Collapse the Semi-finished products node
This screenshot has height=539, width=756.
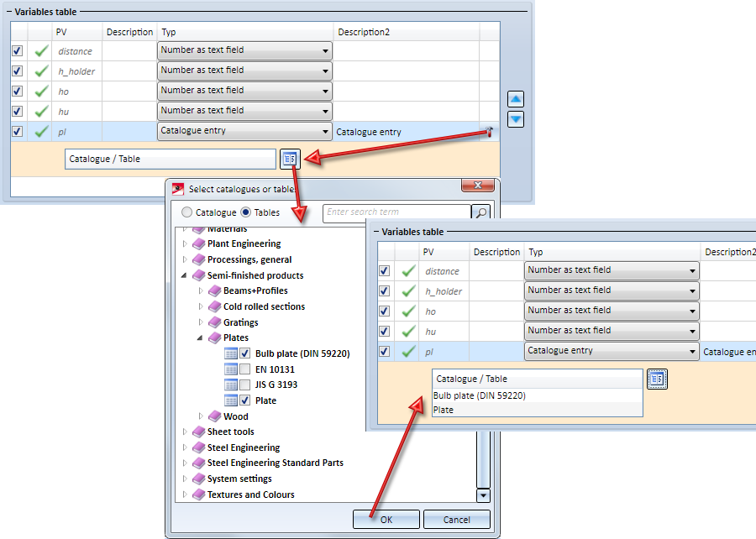[184, 275]
